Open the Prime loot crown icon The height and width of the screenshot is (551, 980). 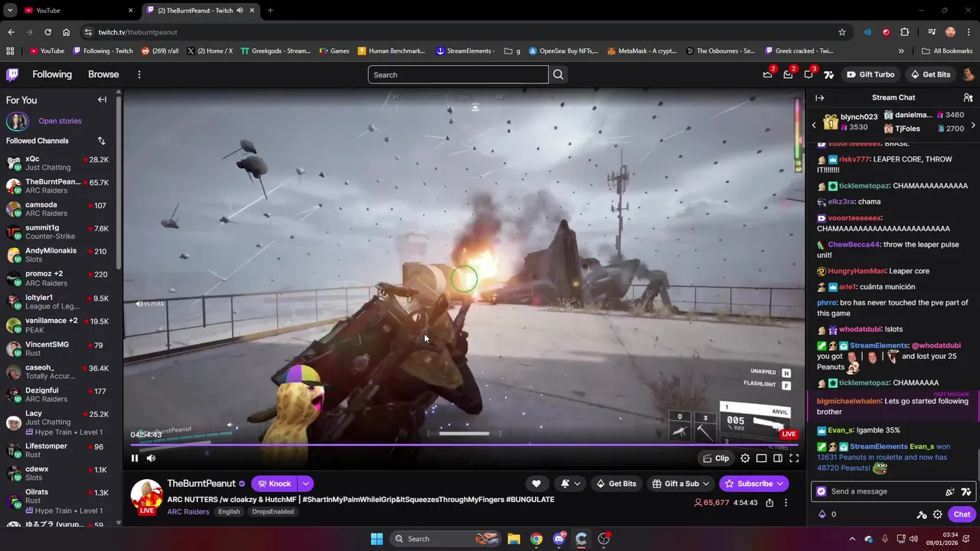pyautogui.click(x=767, y=74)
